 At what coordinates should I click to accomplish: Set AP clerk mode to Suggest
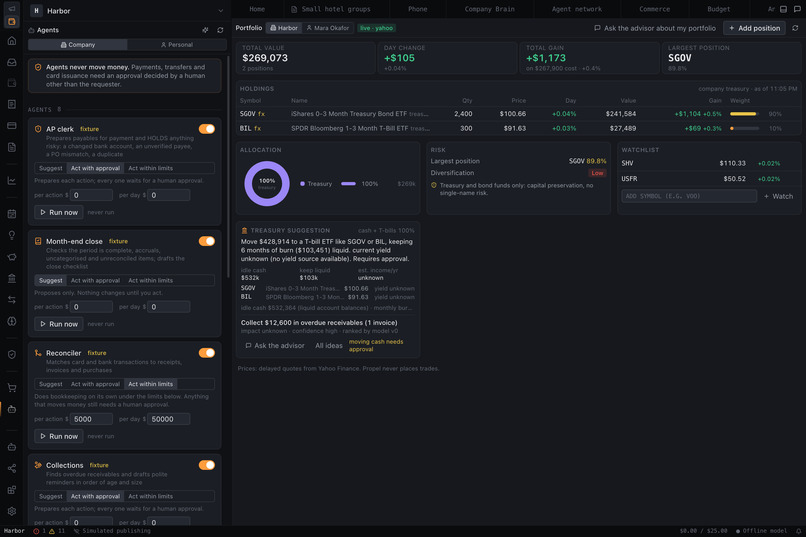pyautogui.click(x=50, y=168)
